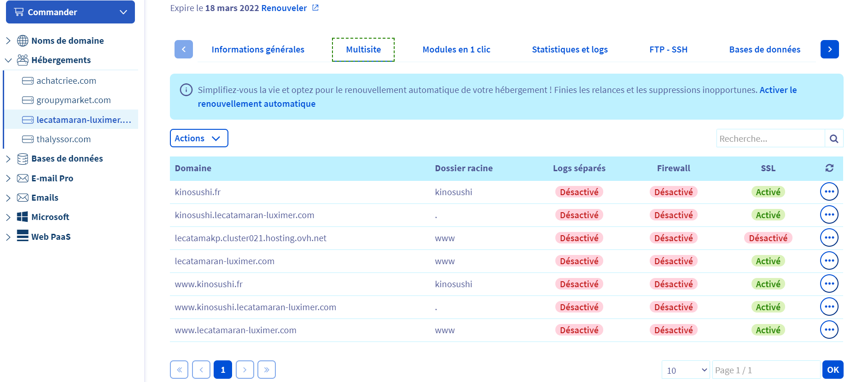Collapse the Hébergements tree section
The height and width of the screenshot is (382, 868).
(8, 60)
